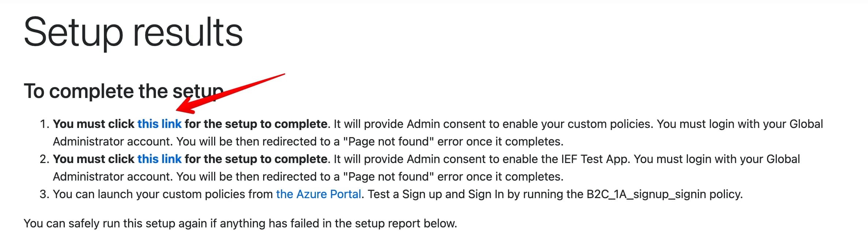Click list number 3 marker
The image size is (868, 242).
coord(44,194)
